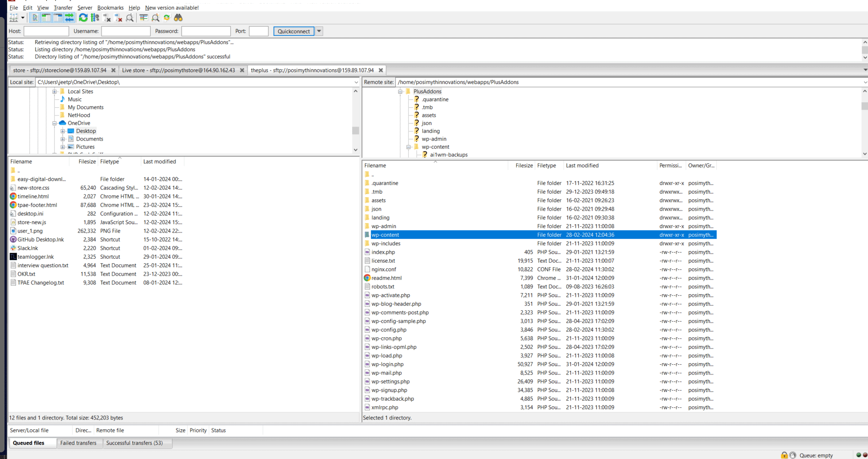
Task: Toggle synchronized browsing
Action: [x=167, y=18]
